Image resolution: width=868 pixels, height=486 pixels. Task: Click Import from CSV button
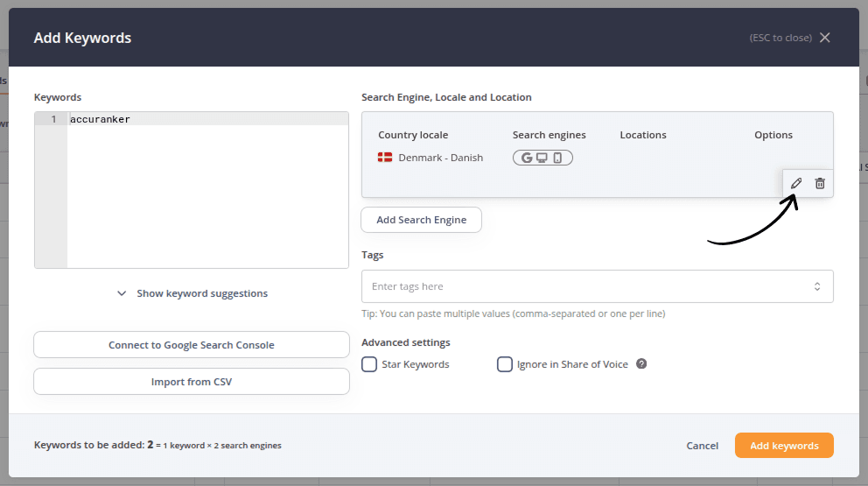click(192, 382)
